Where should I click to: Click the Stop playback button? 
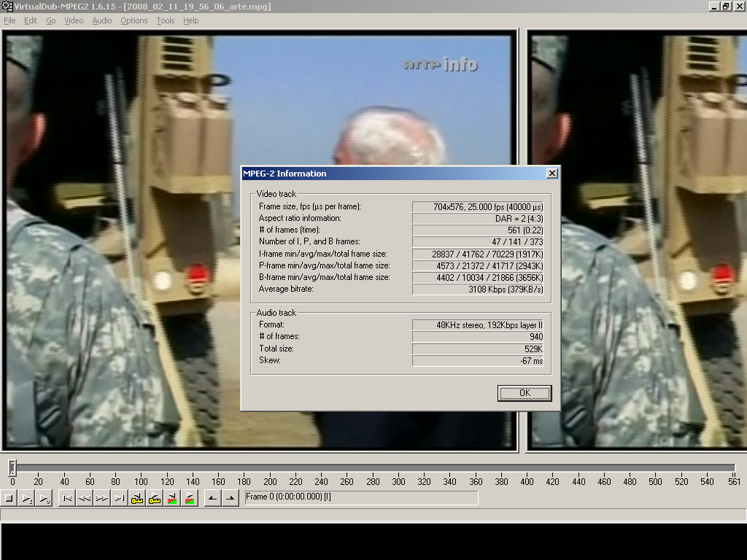pos(9,498)
